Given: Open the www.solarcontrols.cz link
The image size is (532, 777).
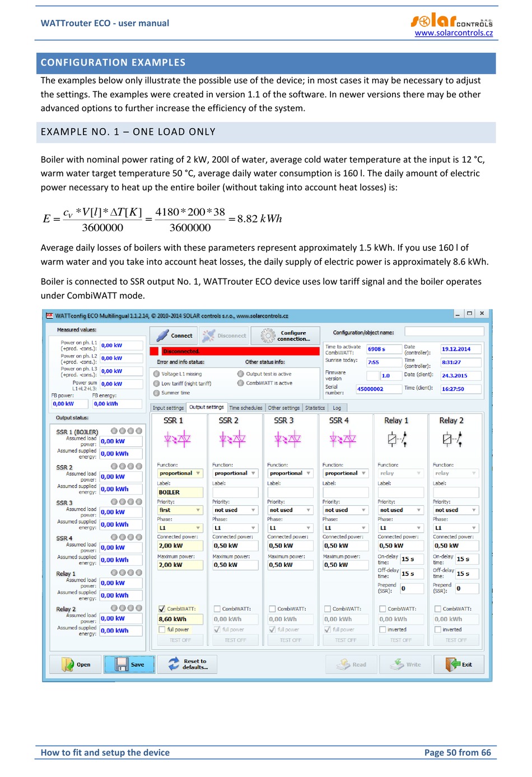Looking at the screenshot, I should point(454,33).
